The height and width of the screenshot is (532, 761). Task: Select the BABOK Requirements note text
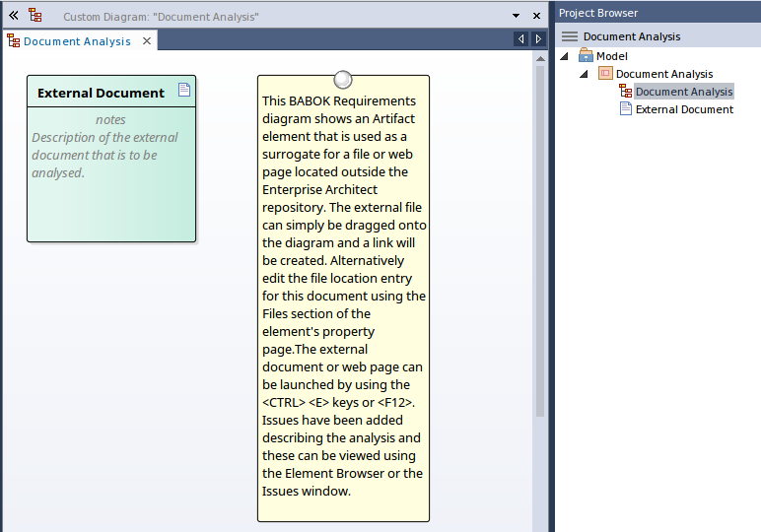tap(343, 296)
